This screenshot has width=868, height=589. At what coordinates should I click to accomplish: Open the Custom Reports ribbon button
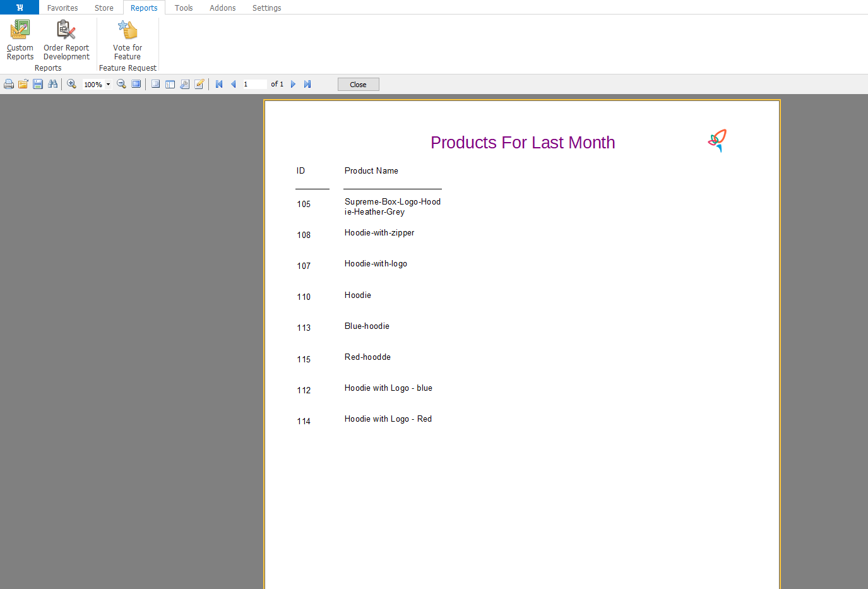click(x=20, y=40)
